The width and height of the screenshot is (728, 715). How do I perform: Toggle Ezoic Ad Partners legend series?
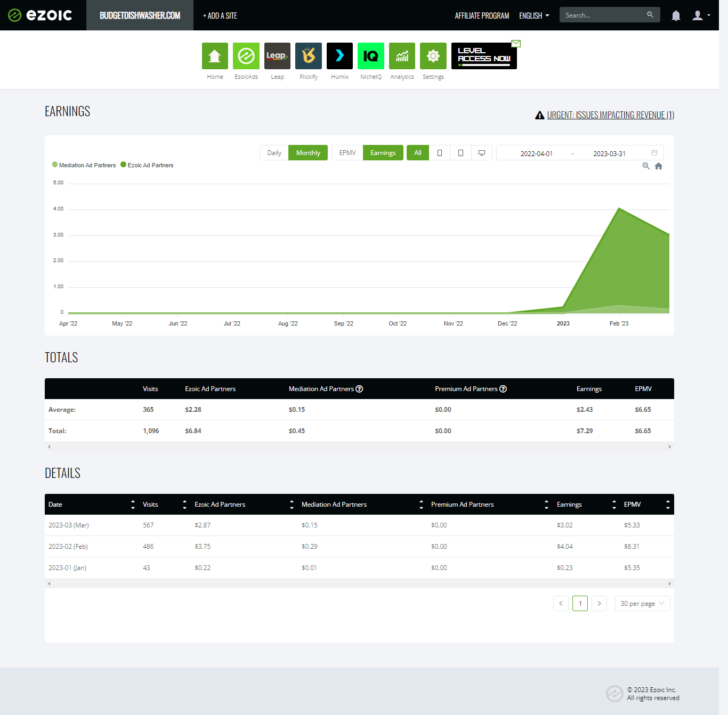coord(147,165)
